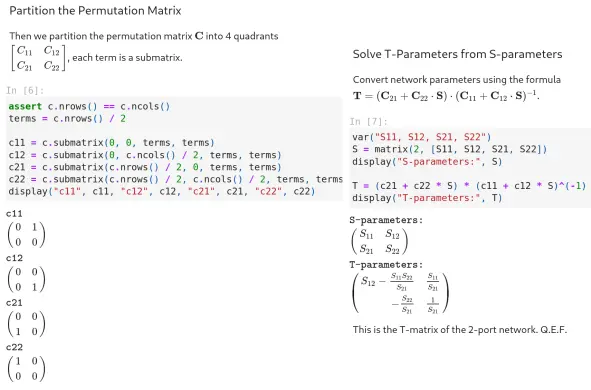591x390 pixels.
Task: Click the 'T-parameters:' output label
Action: 386,265
